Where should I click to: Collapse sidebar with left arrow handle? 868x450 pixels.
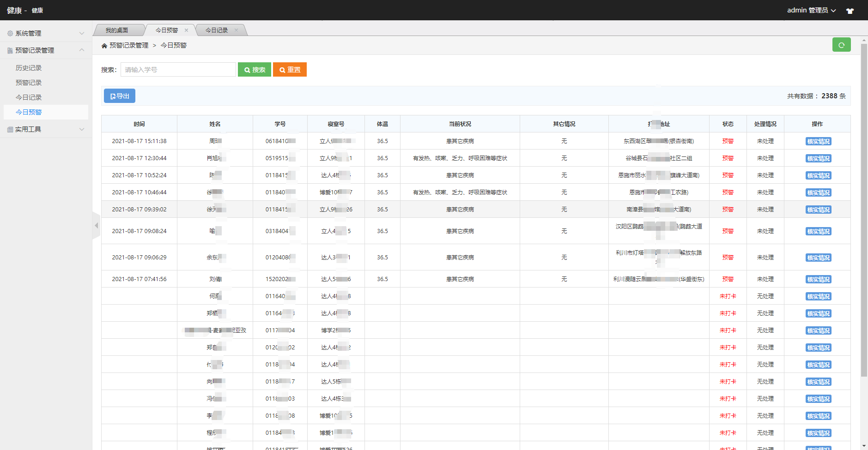[96, 226]
